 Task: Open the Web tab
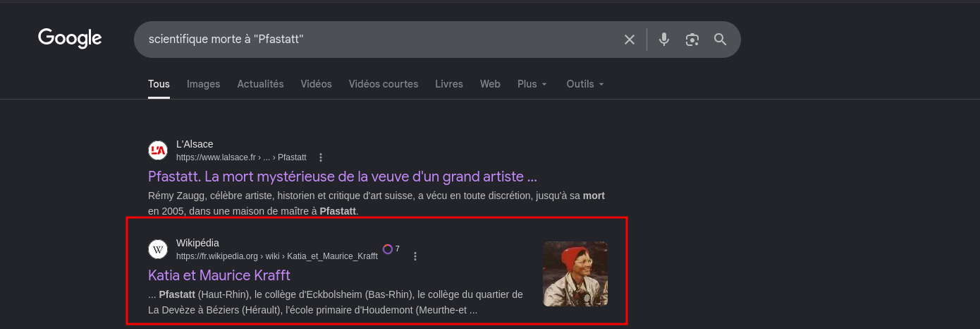(x=490, y=84)
